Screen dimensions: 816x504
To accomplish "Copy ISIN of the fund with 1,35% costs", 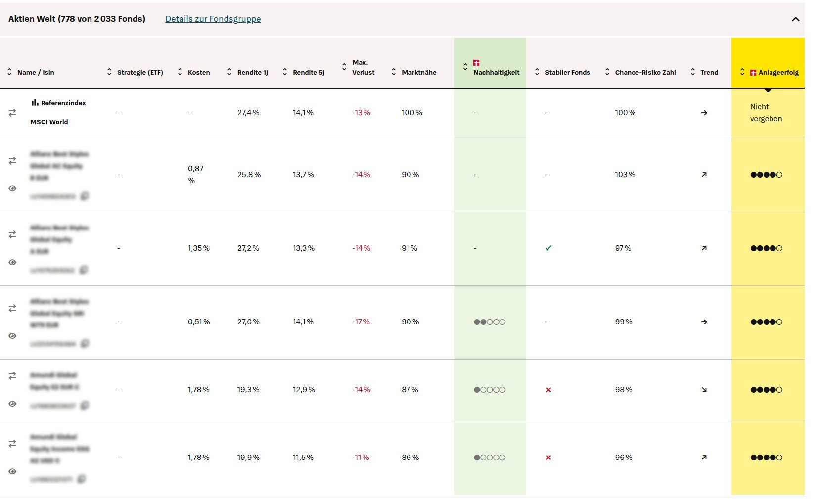I will click(x=84, y=270).
